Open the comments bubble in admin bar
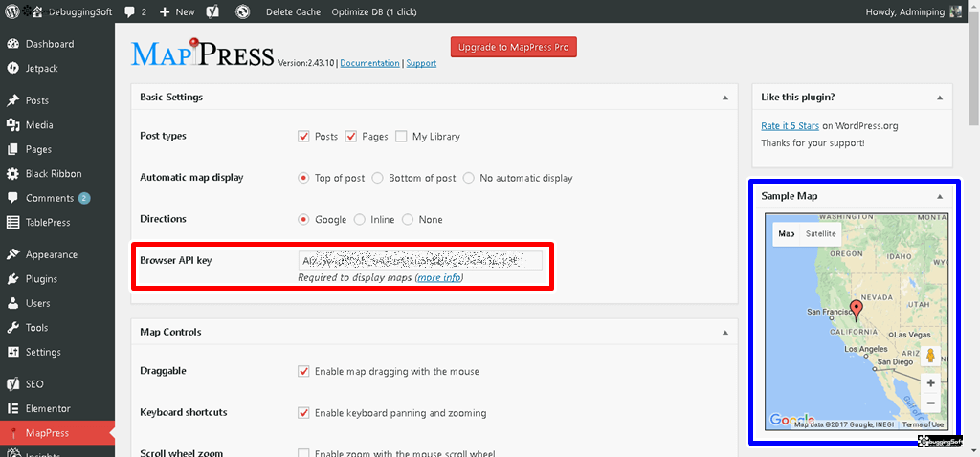 129,11
